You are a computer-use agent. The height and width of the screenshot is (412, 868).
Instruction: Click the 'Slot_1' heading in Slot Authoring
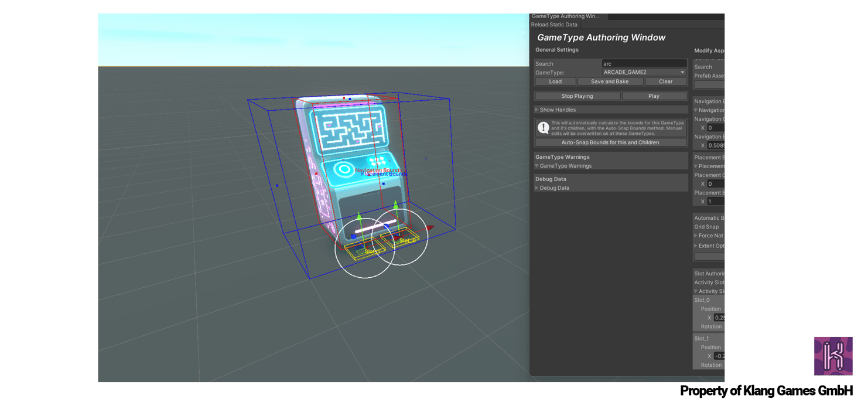[702, 338]
